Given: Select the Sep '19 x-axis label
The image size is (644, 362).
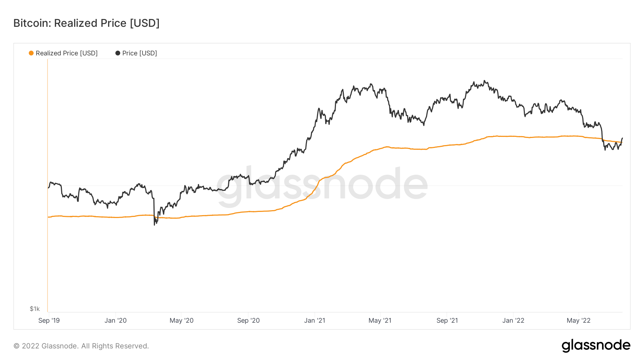Looking at the screenshot, I should (49, 321).
